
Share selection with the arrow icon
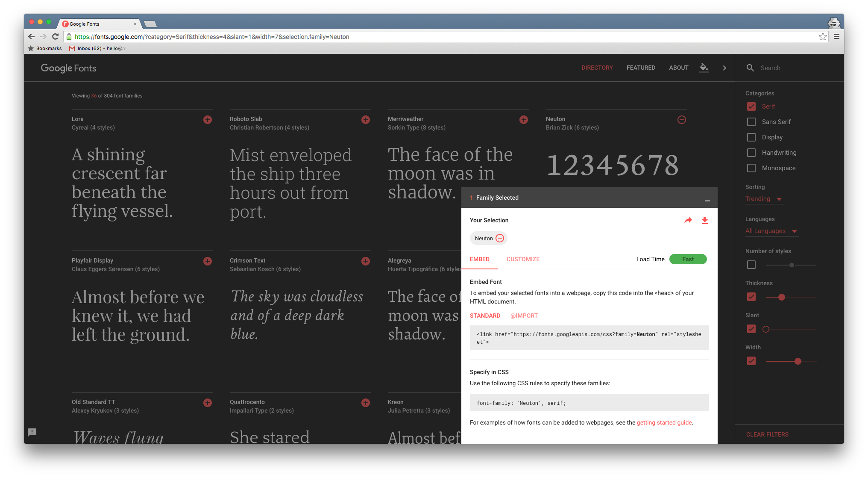pos(688,220)
